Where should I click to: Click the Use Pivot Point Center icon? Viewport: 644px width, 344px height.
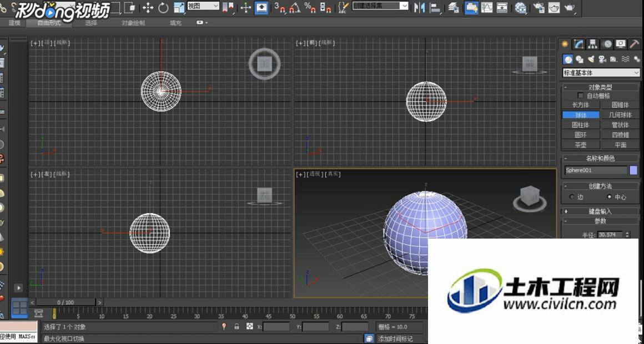228,7
